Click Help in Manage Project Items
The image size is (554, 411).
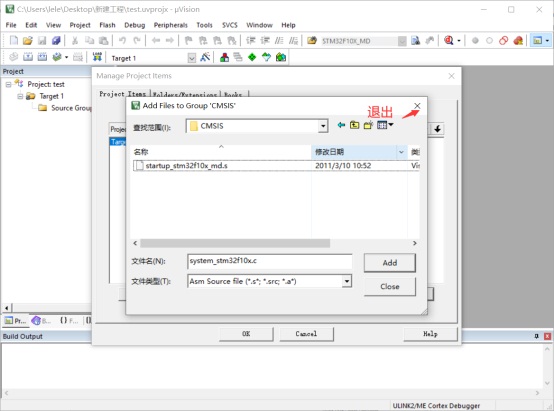click(430, 334)
